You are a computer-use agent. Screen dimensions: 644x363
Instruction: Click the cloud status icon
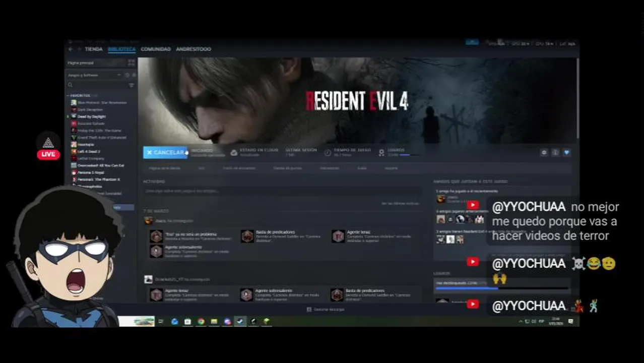(x=234, y=152)
